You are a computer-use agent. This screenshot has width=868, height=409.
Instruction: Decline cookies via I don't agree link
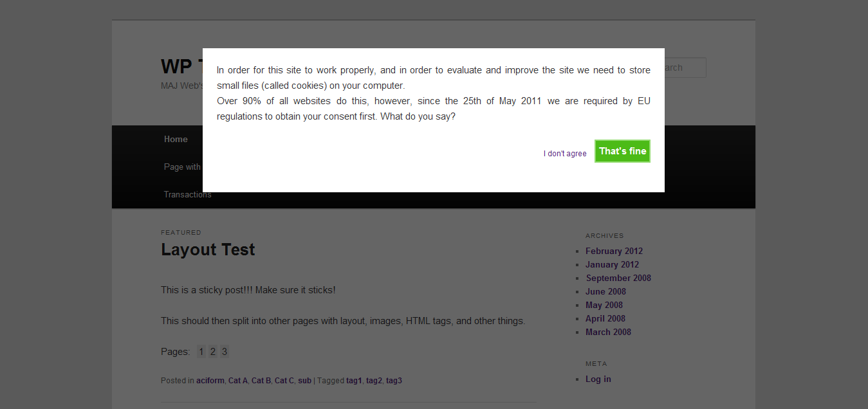point(565,154)
